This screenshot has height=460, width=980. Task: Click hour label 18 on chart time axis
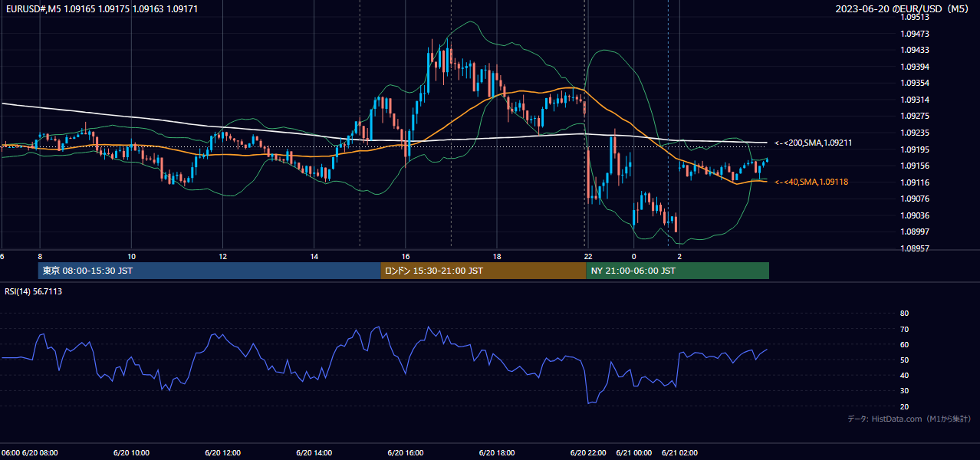[497, 256]
